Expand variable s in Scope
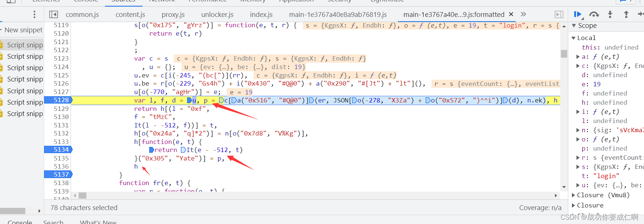Viewport: 644px width, 224px height. 578,167
